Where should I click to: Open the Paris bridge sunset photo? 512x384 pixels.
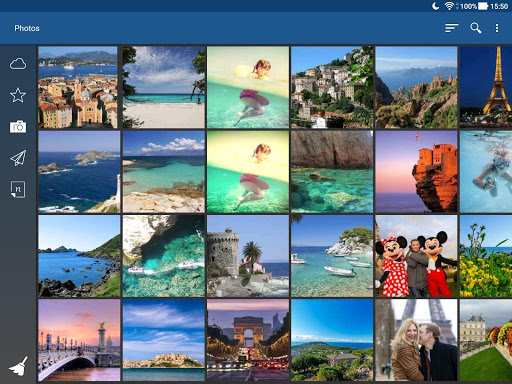pyautogui.click(x=79, y=340)
